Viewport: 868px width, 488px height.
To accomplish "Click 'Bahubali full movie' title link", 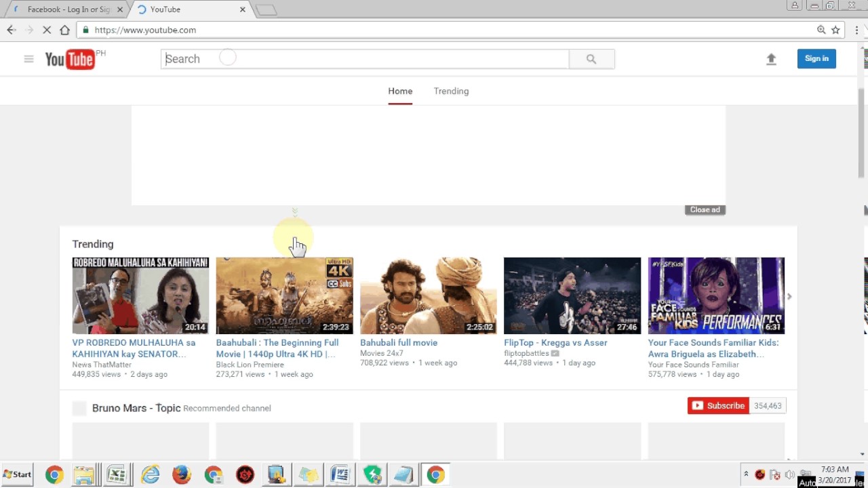I will point(399,343).
